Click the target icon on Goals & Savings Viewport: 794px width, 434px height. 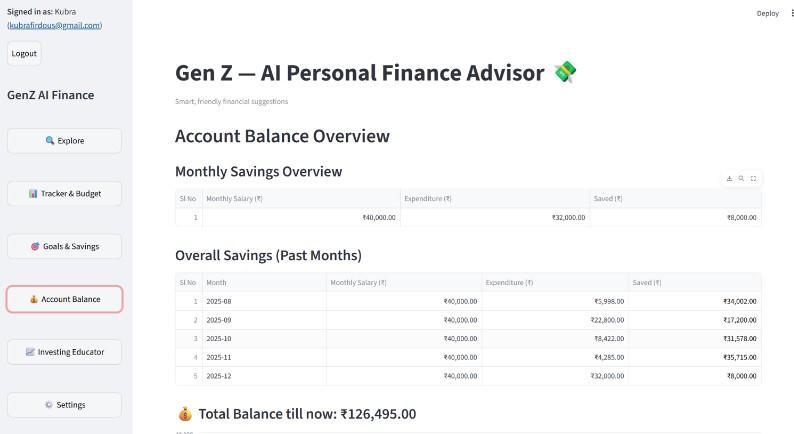click(35, 246)
